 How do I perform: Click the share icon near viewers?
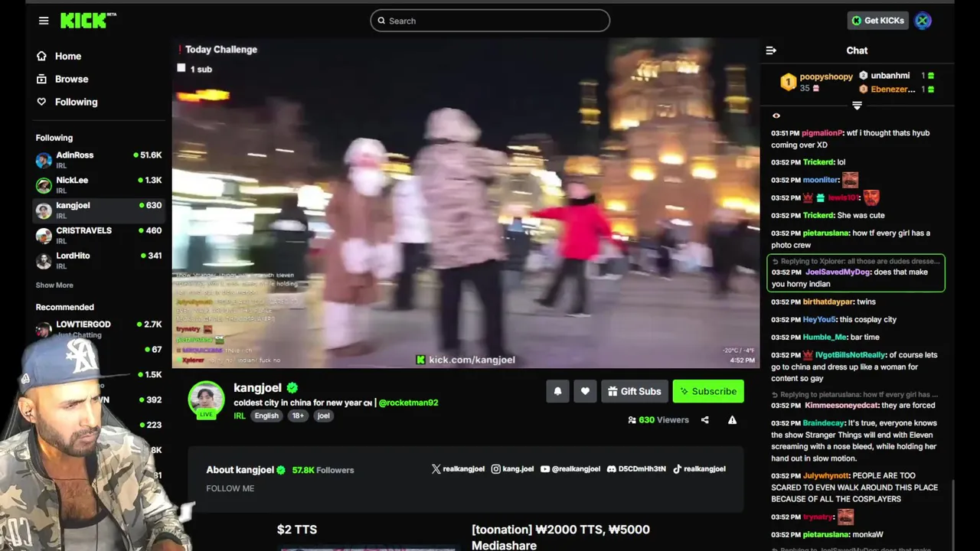[704, 419]
